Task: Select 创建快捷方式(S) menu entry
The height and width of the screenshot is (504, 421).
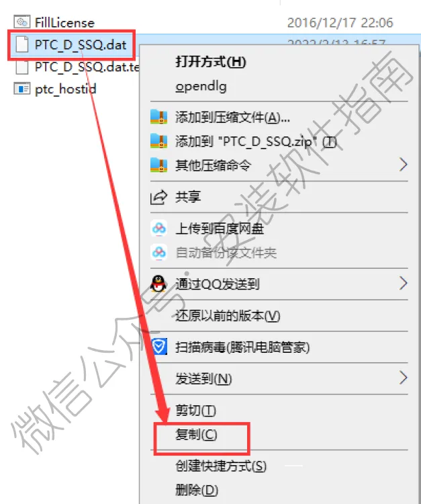Action: point(221,466)
